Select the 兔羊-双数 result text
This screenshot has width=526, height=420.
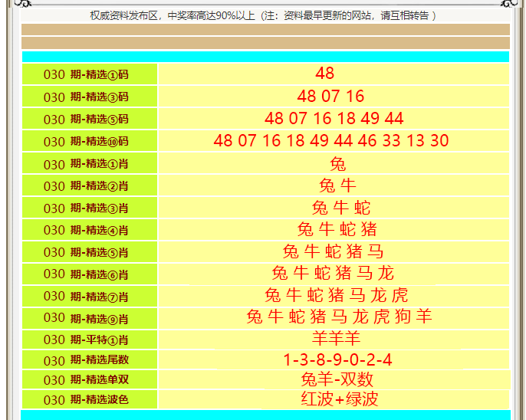pyautogui.click(x=337, y=380)
